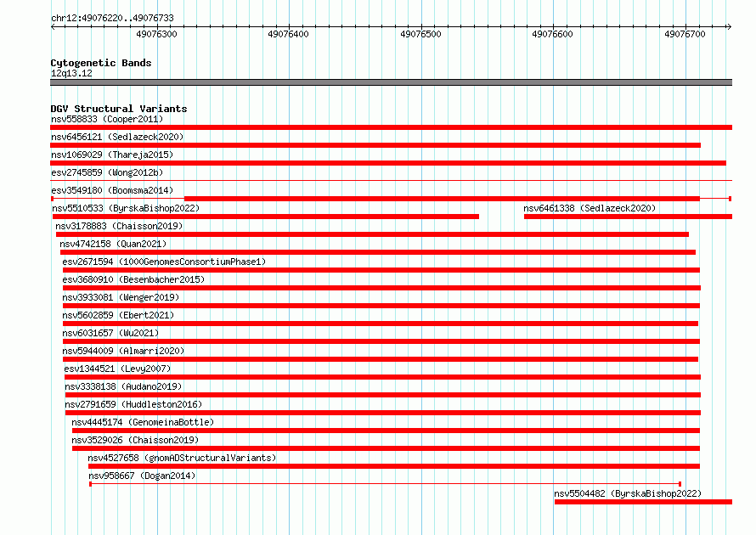Screen dimensions: 756x535
Task: Click ruler position 49076400
Action: (x=288, y=34)
